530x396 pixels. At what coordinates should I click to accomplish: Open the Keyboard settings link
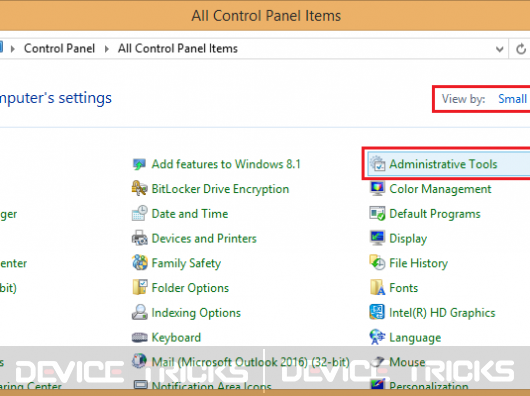click(x=176, y=337)
